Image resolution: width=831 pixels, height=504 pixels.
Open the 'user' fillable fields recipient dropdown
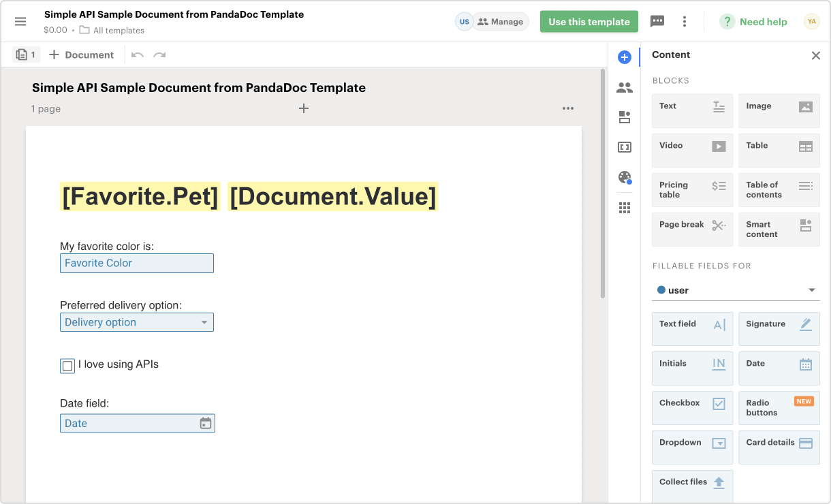click(x=736, y=290)
